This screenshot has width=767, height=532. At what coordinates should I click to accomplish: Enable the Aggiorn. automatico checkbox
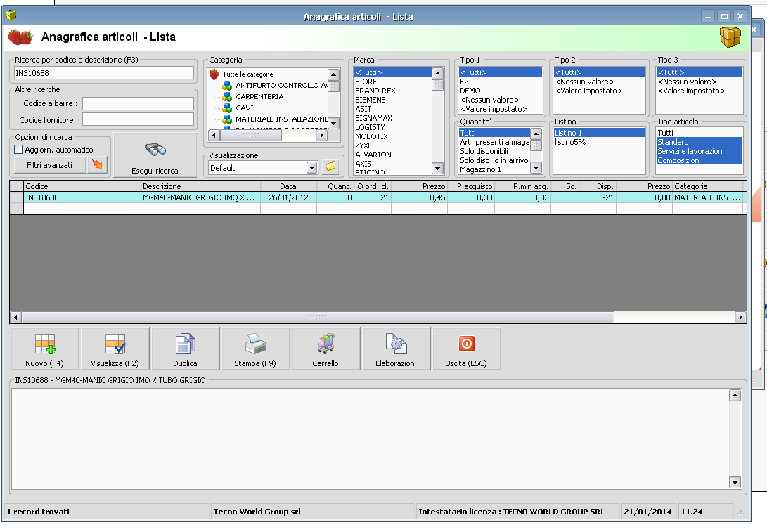coord(19,150)
